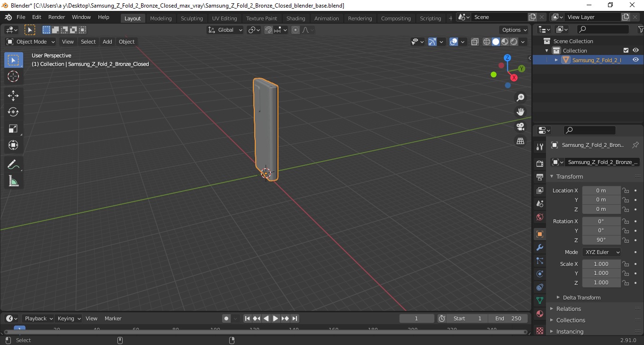Viewport: 644px width, 345px height.
Task: Switch to the Shading workspace tab
Action: pyautogui.click(x=295, y=18)
